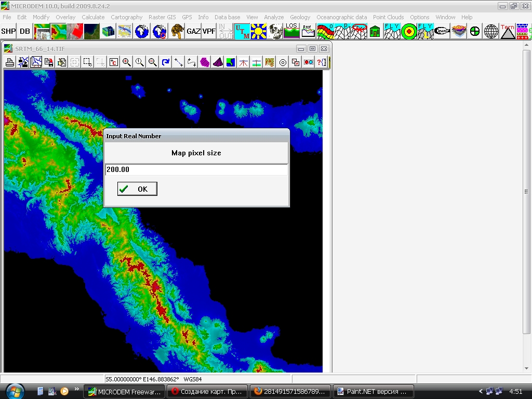Click scrollbar down arrow in main window

click(x=526, y=368)
